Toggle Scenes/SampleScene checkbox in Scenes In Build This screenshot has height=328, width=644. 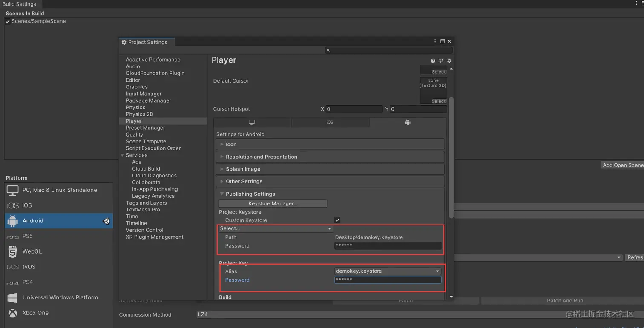tap(8, 21)
